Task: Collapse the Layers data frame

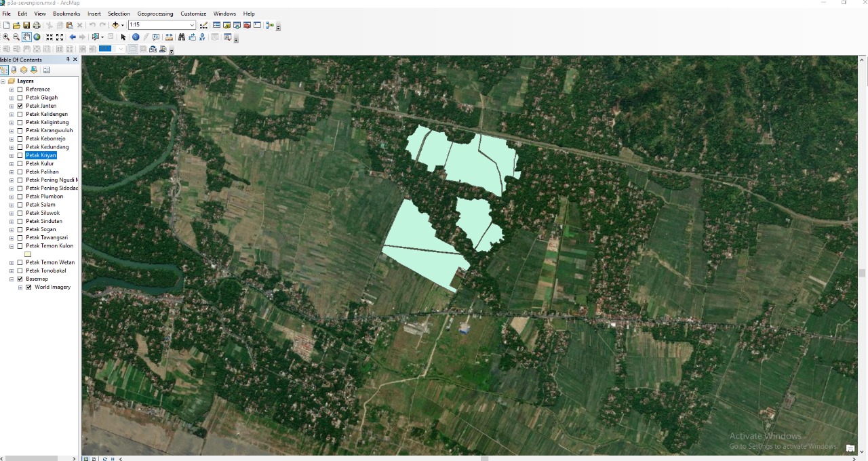Action: 3,81
